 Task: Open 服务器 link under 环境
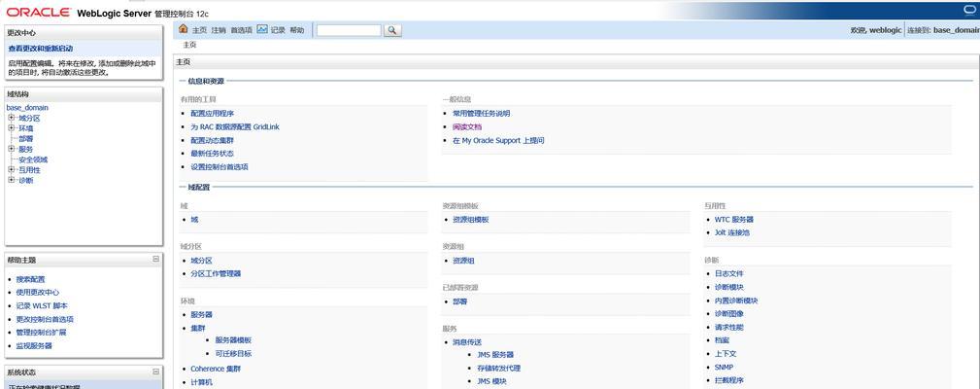pyautogui.click(x=201, y=314)
